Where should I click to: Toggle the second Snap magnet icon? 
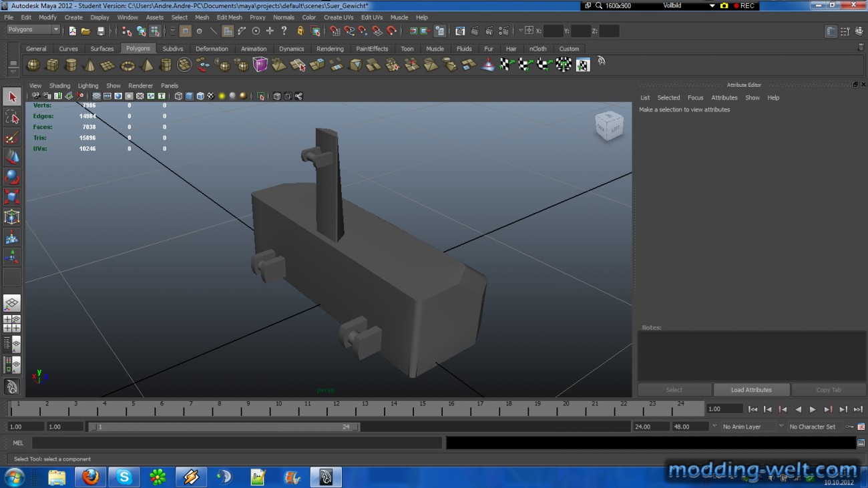[x=349, y=31]
